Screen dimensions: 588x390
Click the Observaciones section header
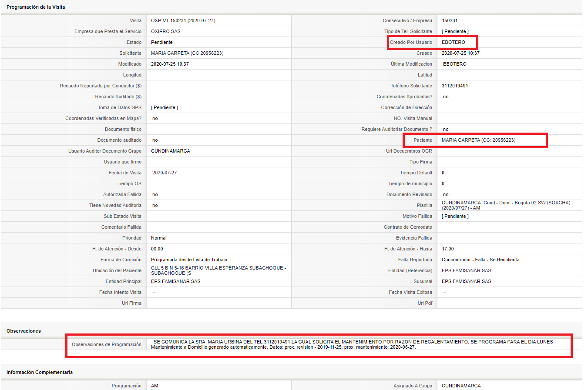24,331
